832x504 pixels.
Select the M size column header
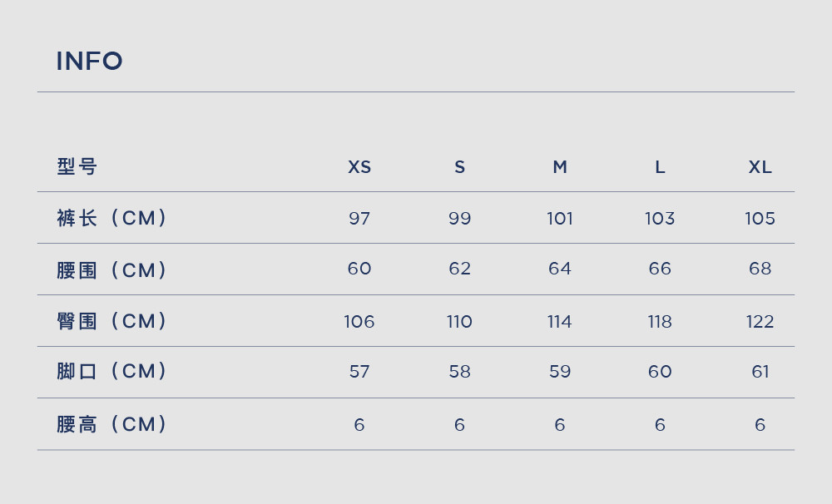coord(560,167)
